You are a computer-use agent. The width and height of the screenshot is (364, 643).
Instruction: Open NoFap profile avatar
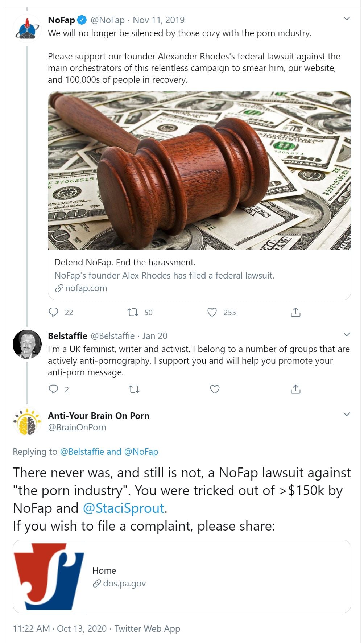tap(27, 28)
